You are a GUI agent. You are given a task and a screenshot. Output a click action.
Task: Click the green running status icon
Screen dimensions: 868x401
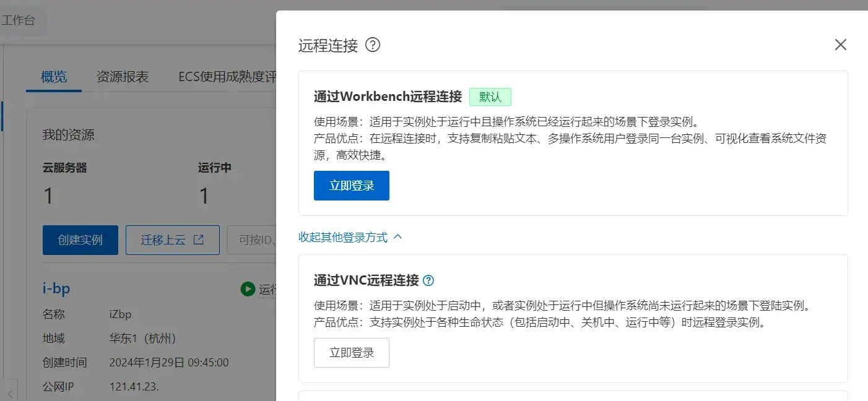248,289
